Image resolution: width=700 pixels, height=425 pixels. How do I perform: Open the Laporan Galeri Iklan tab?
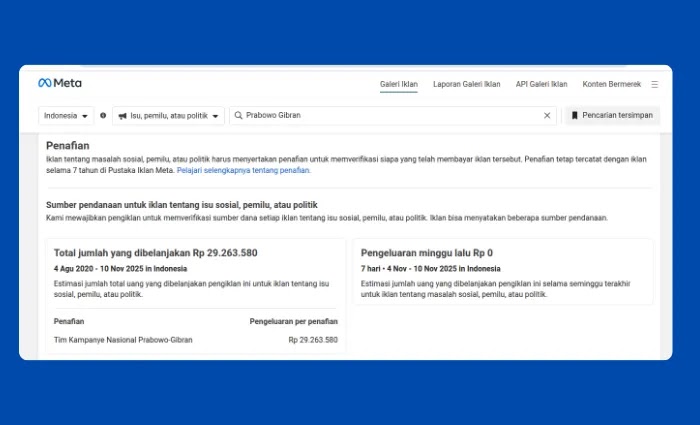tap(467, 84)
